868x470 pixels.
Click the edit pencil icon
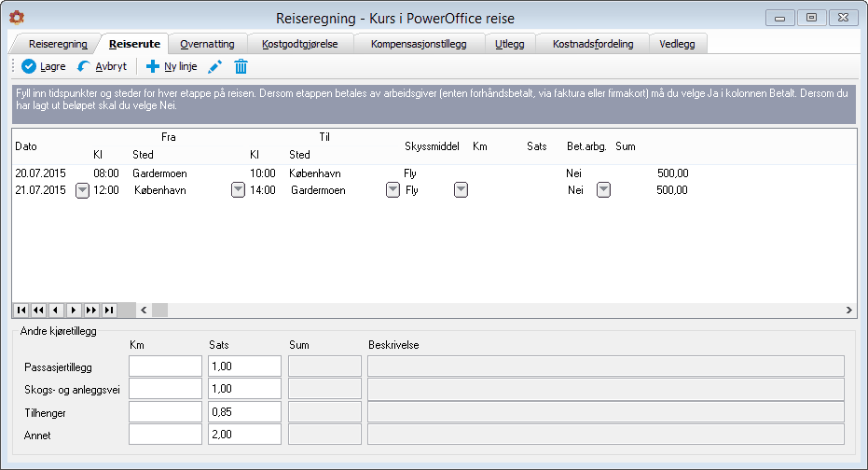click(214, 66)
